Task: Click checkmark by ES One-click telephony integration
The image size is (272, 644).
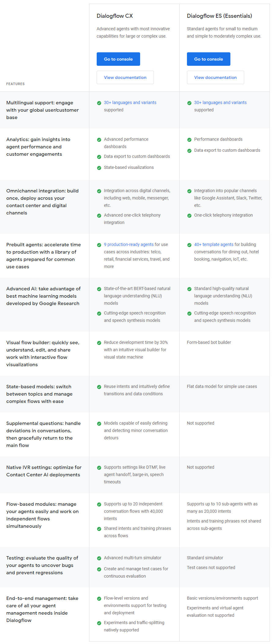Action: (x=189, y=216)
